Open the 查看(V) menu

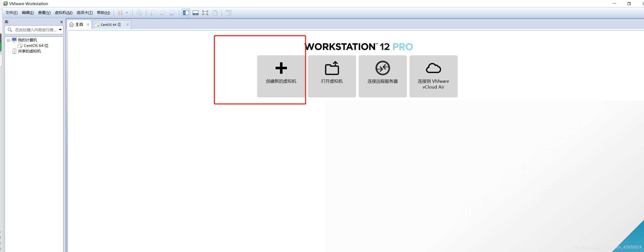point(44,13)
